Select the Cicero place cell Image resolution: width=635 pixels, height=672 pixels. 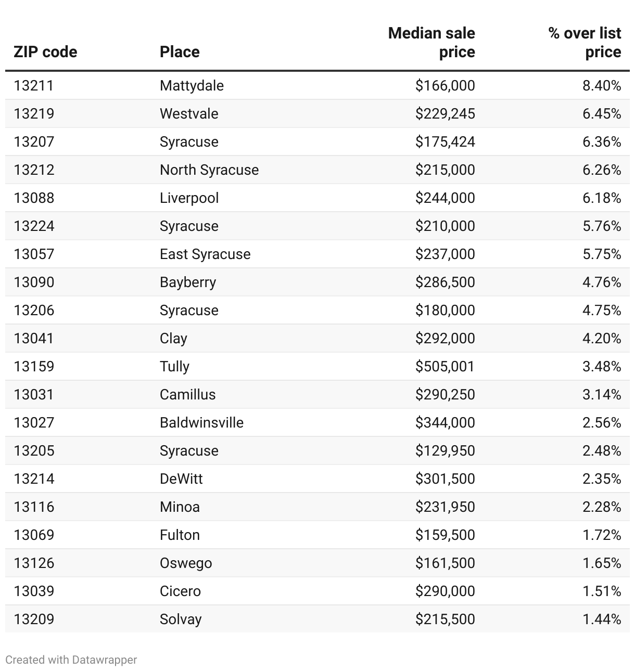(x=180, y=591)
